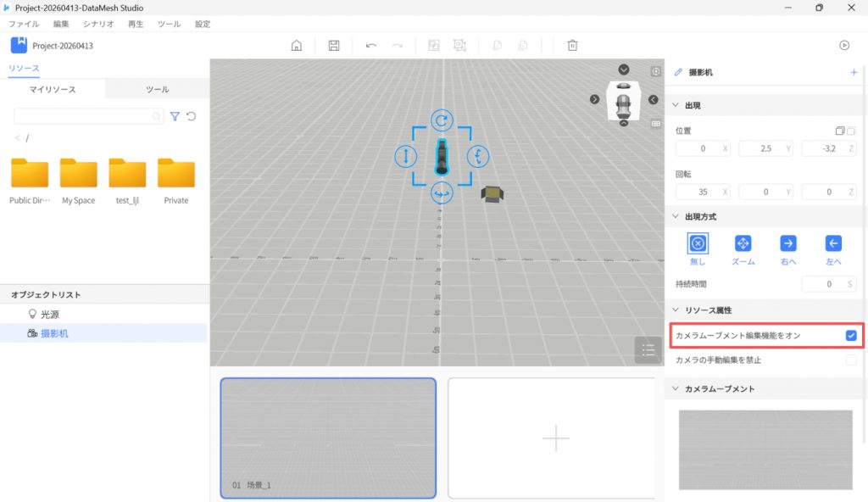Click the filter icon beside search box
The image size is (868, 502).
[x=175, y=116]
